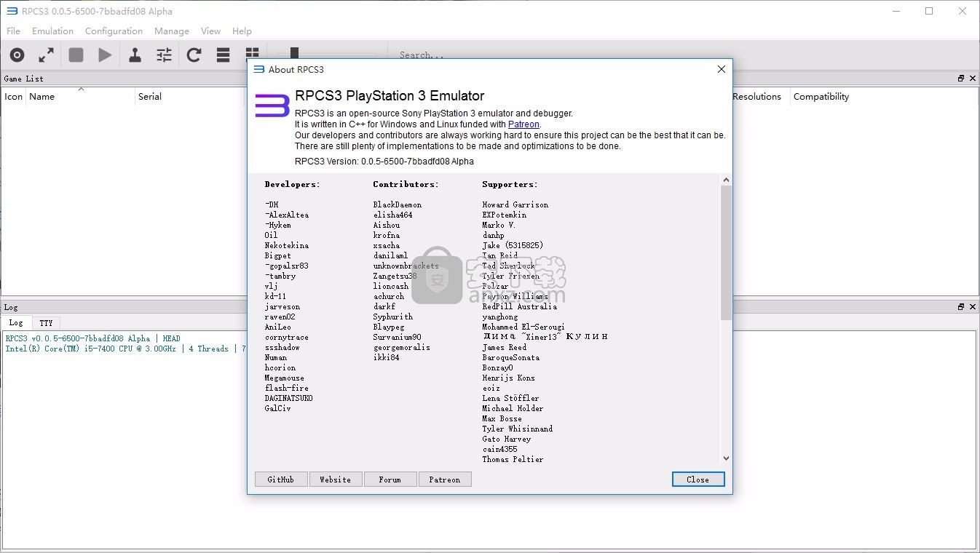Viewport: 980px width, 553px height.
Task: Select contributor name BlackDaemon
Action: (x=398, y=204)
